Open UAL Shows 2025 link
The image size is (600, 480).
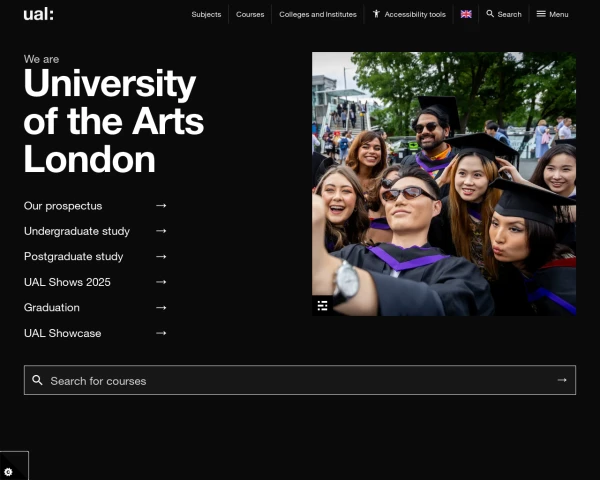pyautogui.click(x=67, y=282)
